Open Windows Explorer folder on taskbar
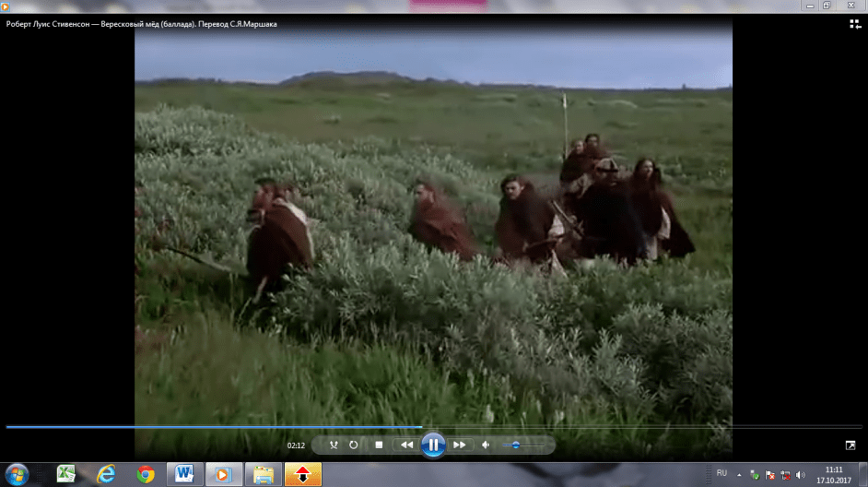 [264, 474]
